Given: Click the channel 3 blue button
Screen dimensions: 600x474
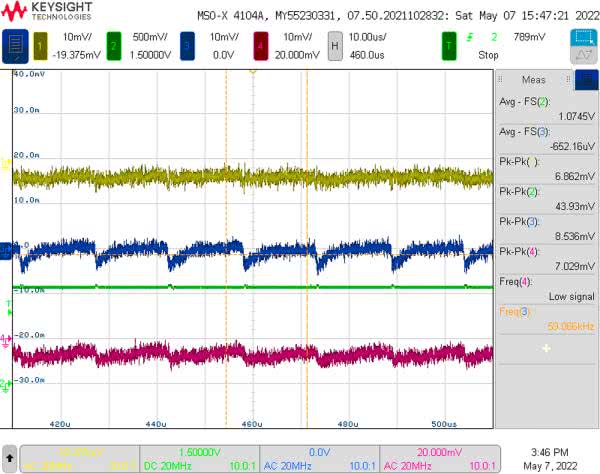Looking at the screenshot, I should [189, 46].
